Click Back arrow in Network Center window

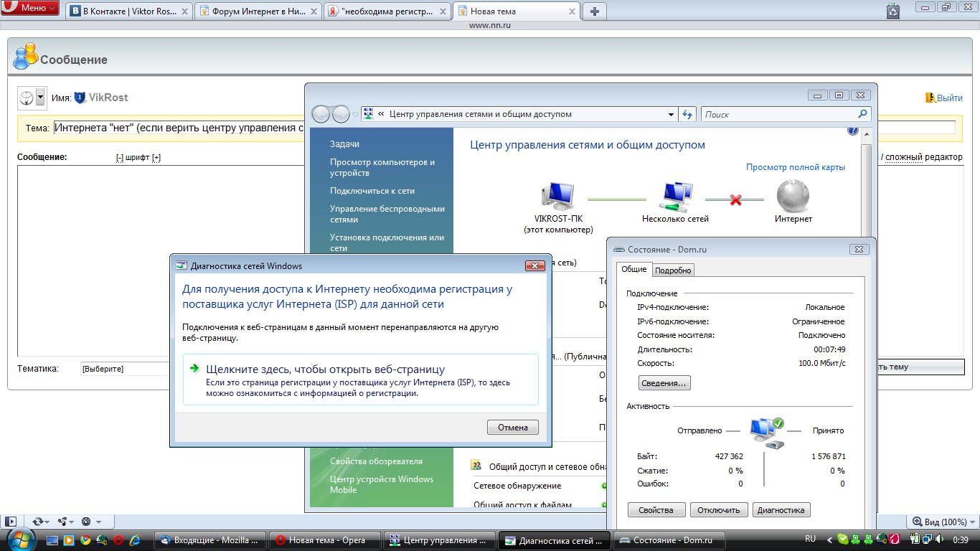(321, 114)
